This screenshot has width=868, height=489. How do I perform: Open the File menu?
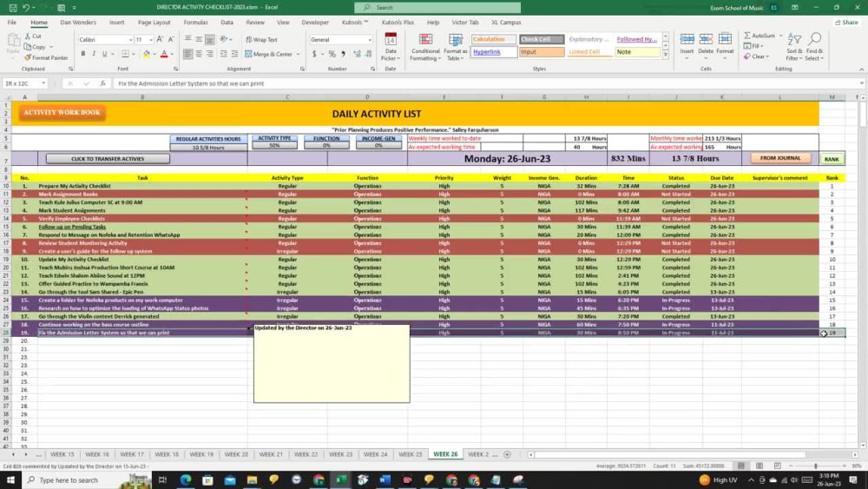11,23
